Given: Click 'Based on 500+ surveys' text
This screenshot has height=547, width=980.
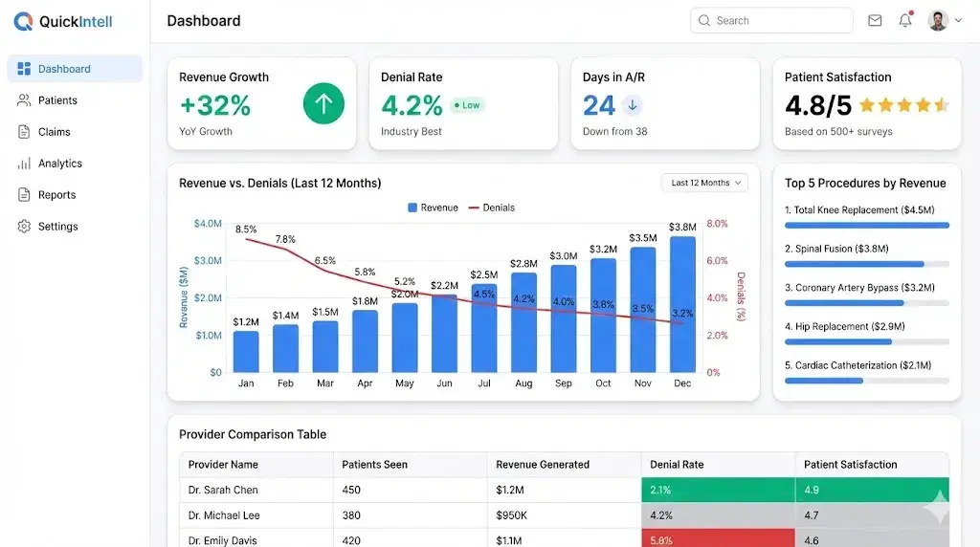Looking at the screenshot, I should click(838, 131).
